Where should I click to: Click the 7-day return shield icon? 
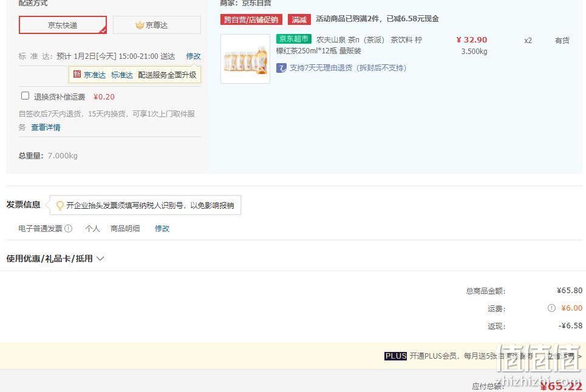pos(281,68)
